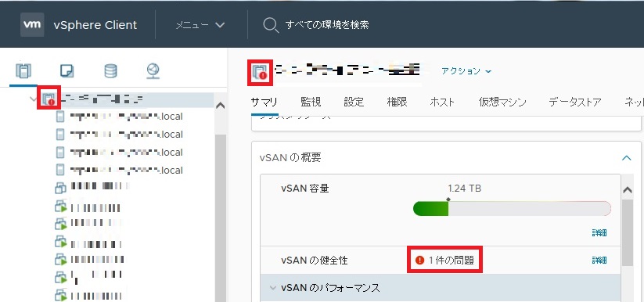Viewport: 644px width, 302px height.
Task: Select Networking inventory view icon
Action: pos(153,71)
